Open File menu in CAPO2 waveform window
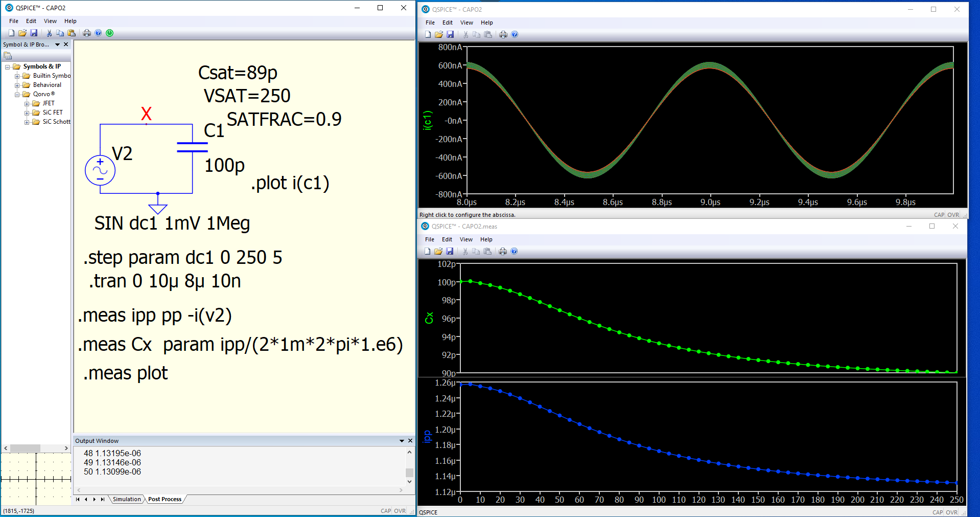The image size is (980, 517). [430, 23]
